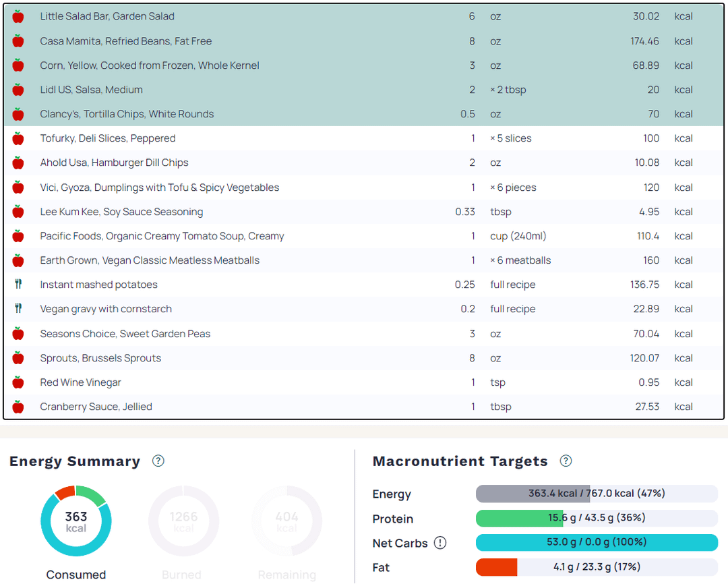Click the Brussels Sprouts amount value 8
The image size is (728, 584).
coord(472,358)
